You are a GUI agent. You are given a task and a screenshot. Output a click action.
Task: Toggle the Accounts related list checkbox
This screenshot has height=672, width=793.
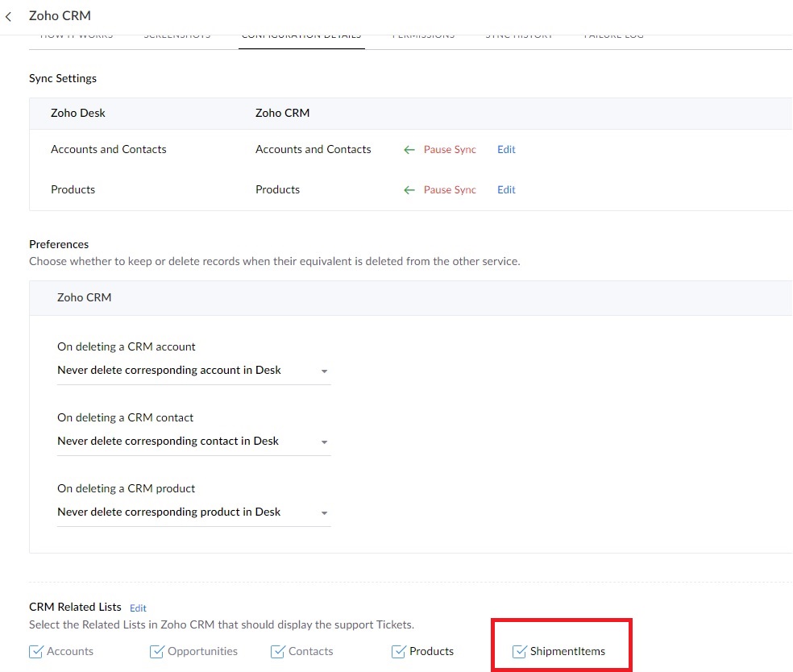pyautogui.click(x=36, y=652)
